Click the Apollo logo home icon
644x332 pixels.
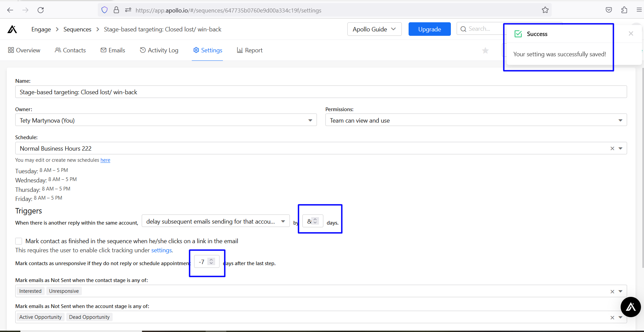click(x=12, y=29)
